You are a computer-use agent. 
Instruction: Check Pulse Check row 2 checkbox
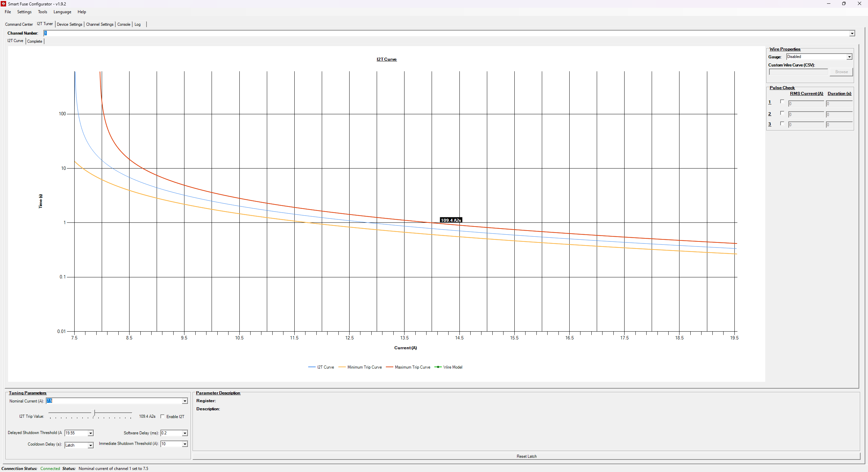point(782,113)
